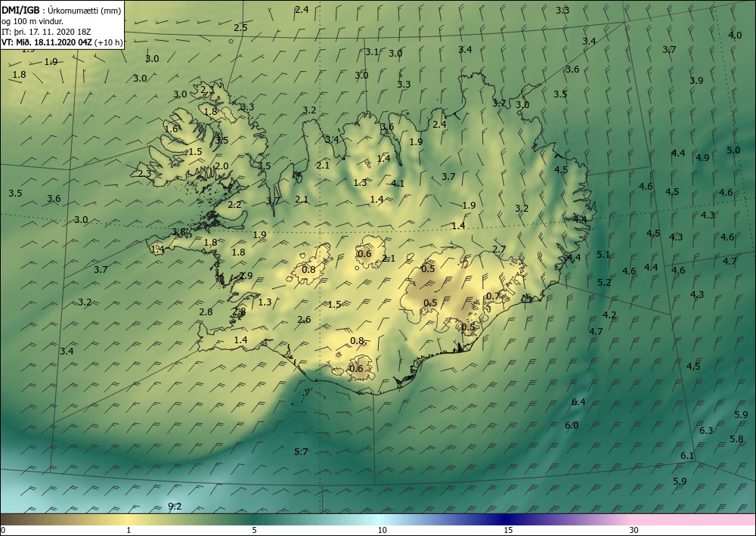Click the 2.5 value on the map
This screenshot has height=536, width=756.
pyautogui.click(x=240, y=27)
